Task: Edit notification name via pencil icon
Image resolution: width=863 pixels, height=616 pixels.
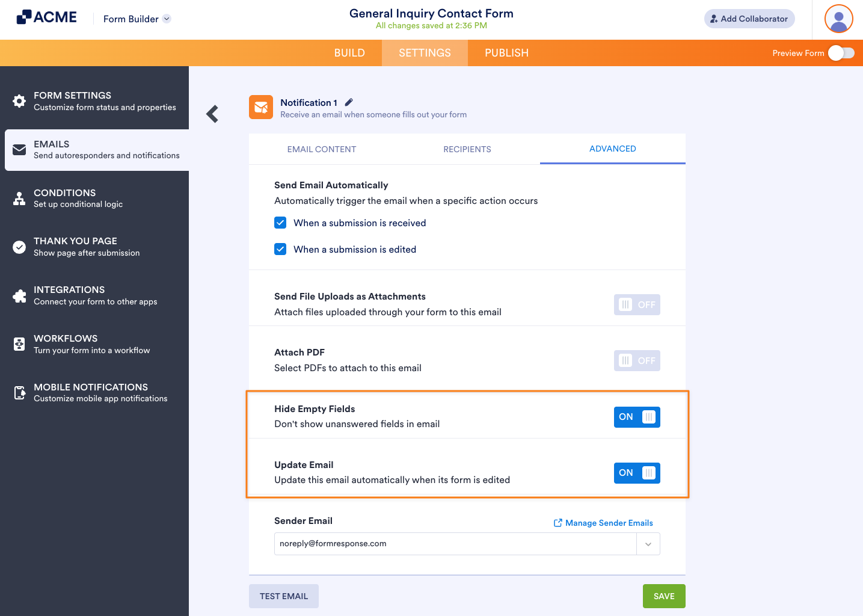Action: (348, 102)
